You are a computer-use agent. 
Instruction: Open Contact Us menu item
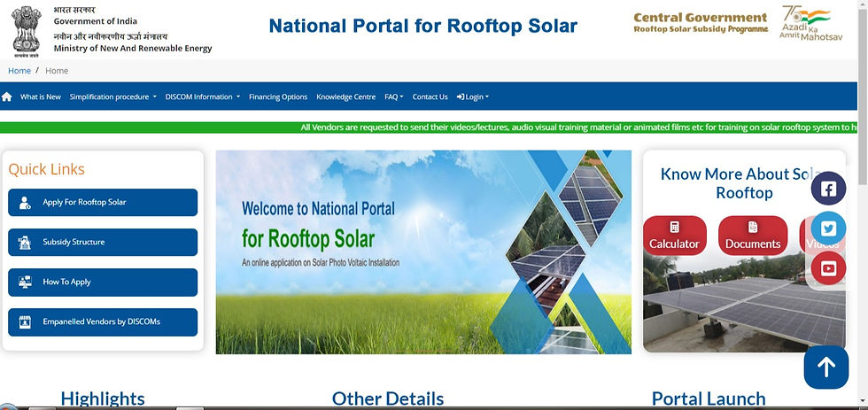pyautogui.click(x=430, y=97)
